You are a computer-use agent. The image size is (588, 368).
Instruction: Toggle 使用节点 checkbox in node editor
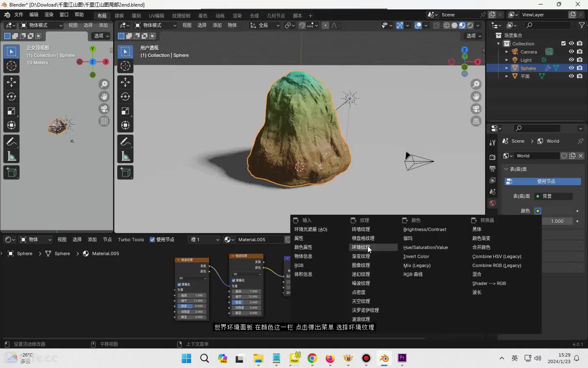152,240
